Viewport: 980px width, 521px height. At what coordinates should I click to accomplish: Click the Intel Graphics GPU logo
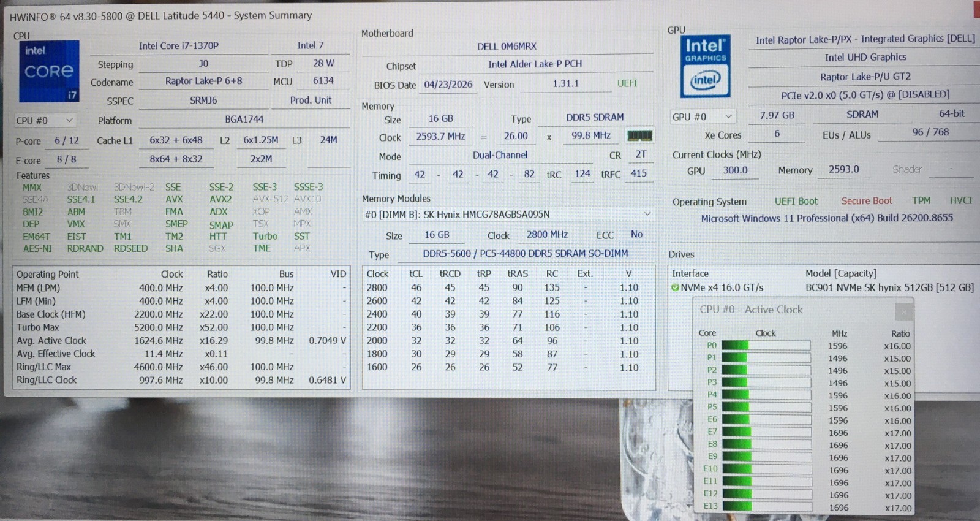pyautogui.click(x=706, y=66)
